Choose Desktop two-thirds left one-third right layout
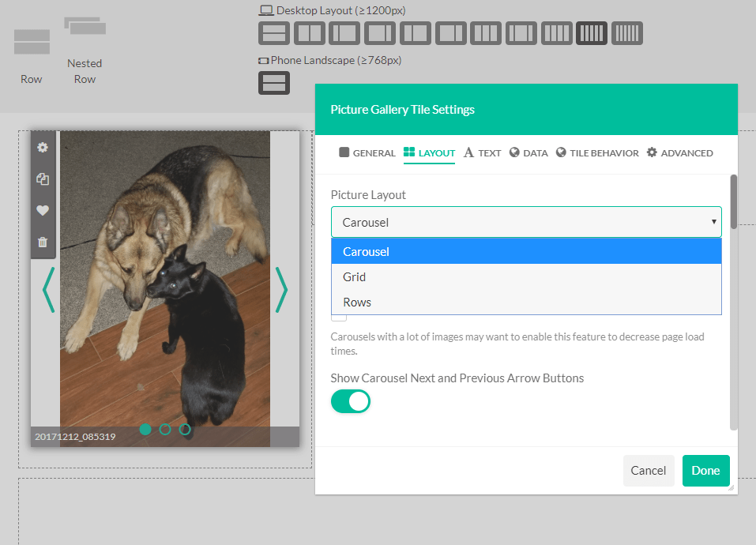The image size is (756, 545). tap(451, 33)
